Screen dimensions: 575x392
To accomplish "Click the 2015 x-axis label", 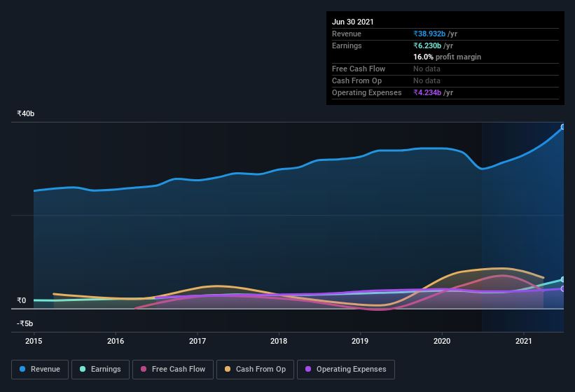I will coord(34,341).
